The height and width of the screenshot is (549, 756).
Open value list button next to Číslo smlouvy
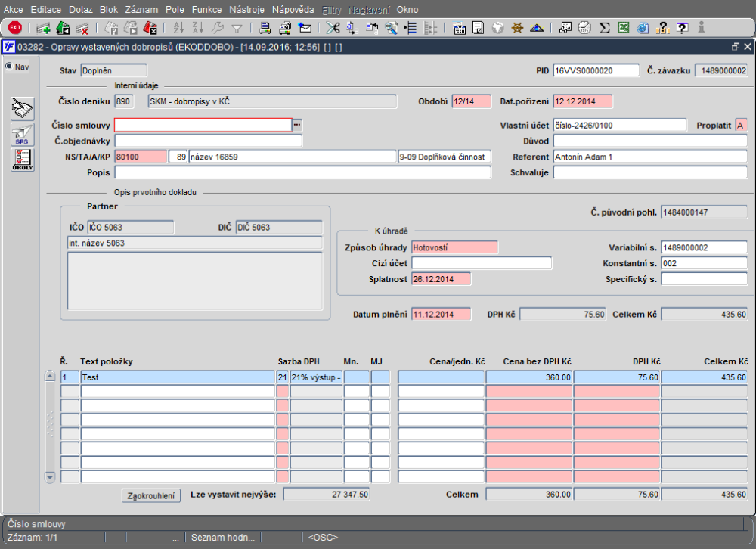point(297,125)
